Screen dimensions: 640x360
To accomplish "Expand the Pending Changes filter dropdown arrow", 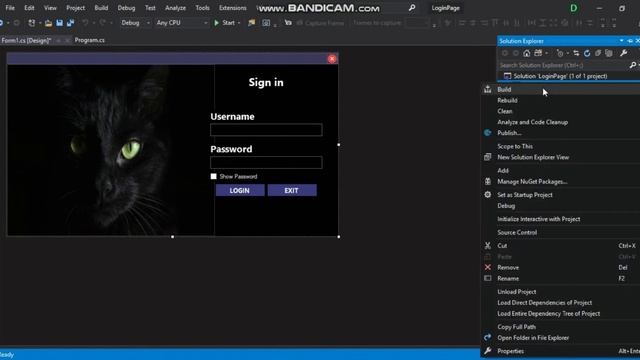I will pos(568,53).
